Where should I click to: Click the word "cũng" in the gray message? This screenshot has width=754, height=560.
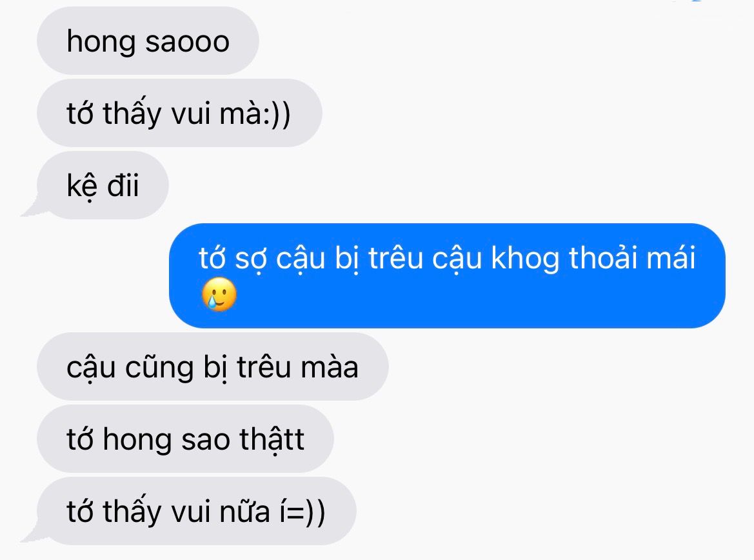[159, 368]
